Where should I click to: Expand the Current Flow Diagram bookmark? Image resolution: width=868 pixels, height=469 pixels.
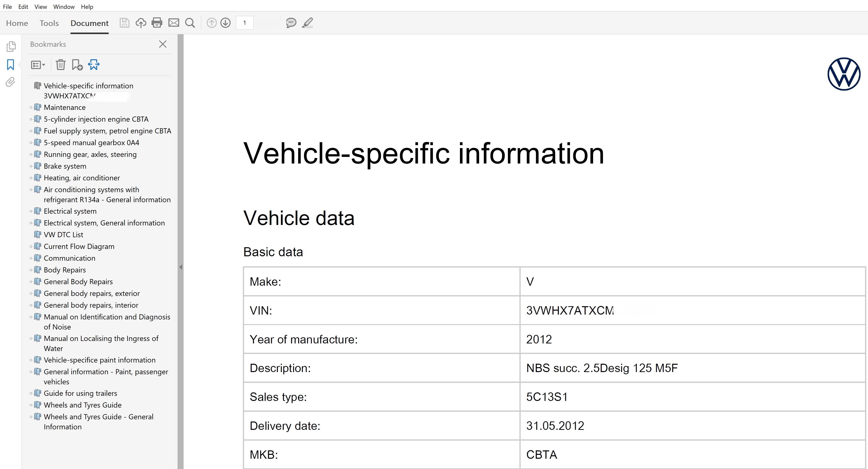pos(31,247)
